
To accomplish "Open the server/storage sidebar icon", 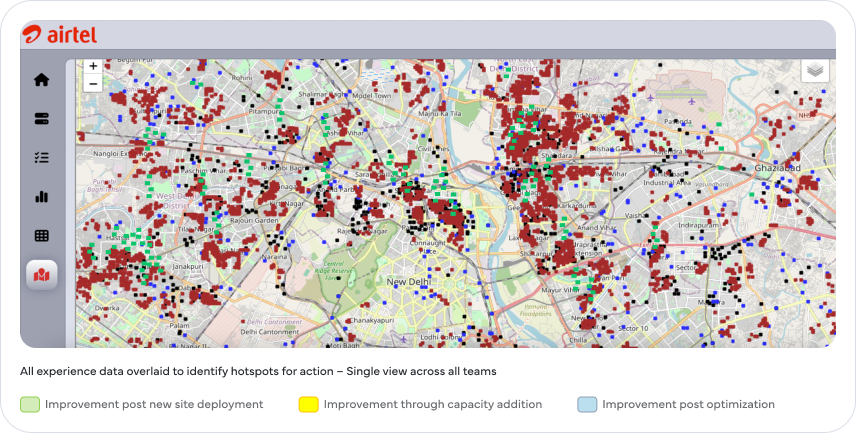I will coord(41,118).
